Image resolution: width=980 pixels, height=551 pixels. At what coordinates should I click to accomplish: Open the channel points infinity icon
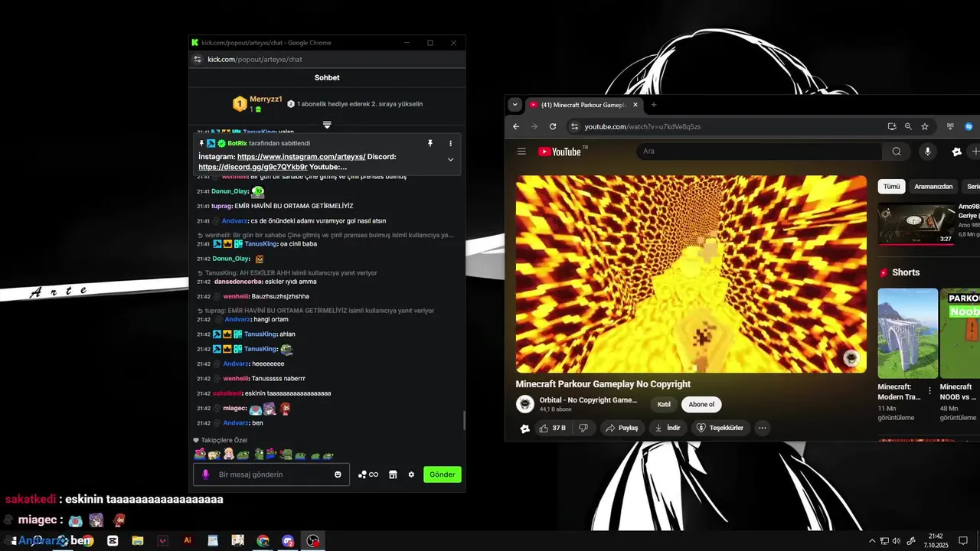pos(368,474)
